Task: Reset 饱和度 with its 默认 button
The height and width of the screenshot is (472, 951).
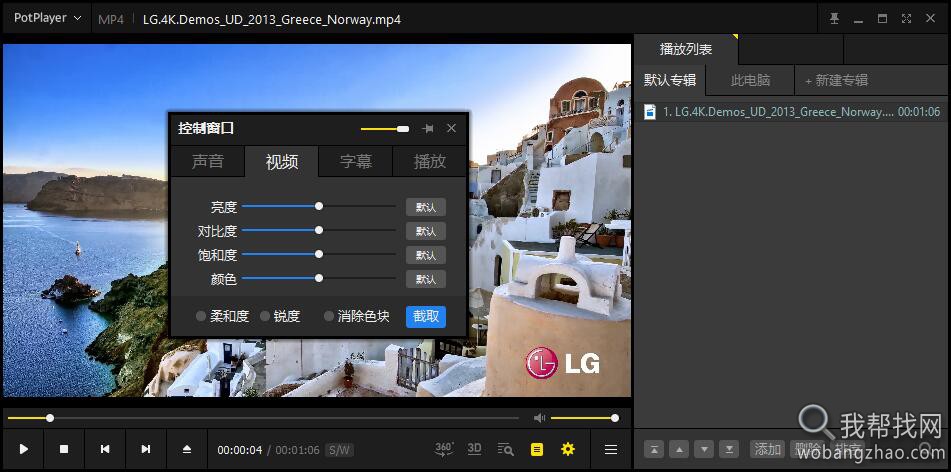Action: [426, 255]
